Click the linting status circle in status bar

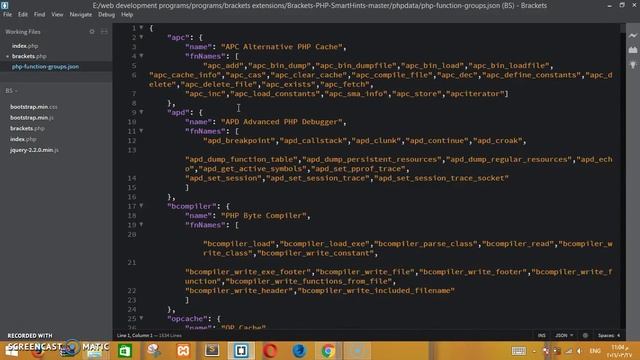pyautogui.click(x=585, y=336)
